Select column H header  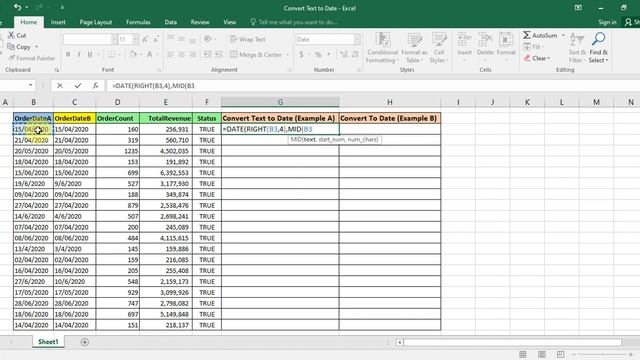[389, 102]
